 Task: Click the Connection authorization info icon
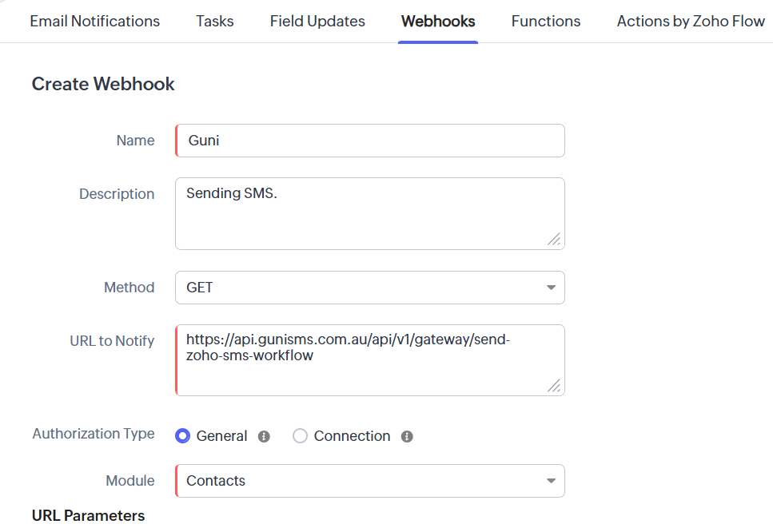pyautogui.click(x=407, y=436)
